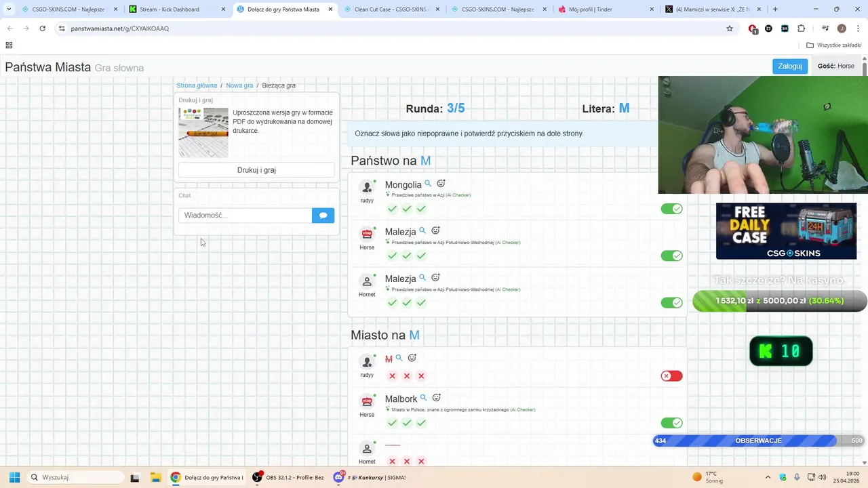Go back to the previous page
Image resolution: width=868 pixels, height=488 pixels.
(9, 28)
